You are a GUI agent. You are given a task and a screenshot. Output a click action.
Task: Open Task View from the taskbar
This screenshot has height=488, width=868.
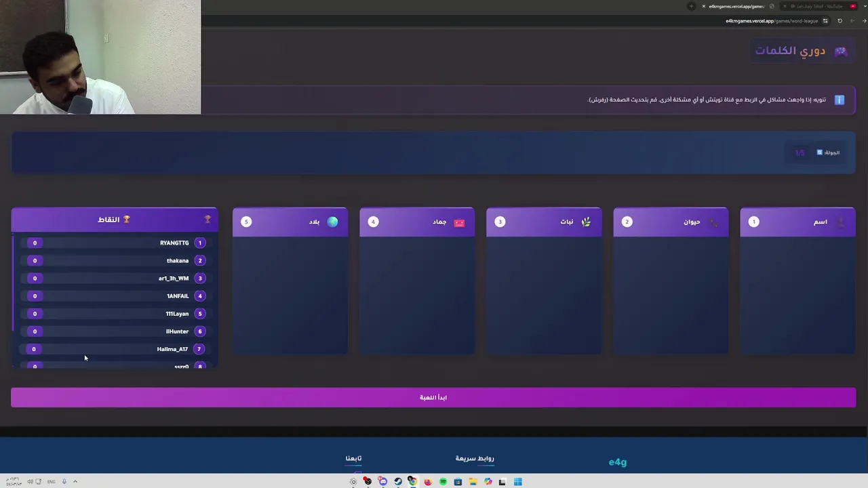coord(502,482)
